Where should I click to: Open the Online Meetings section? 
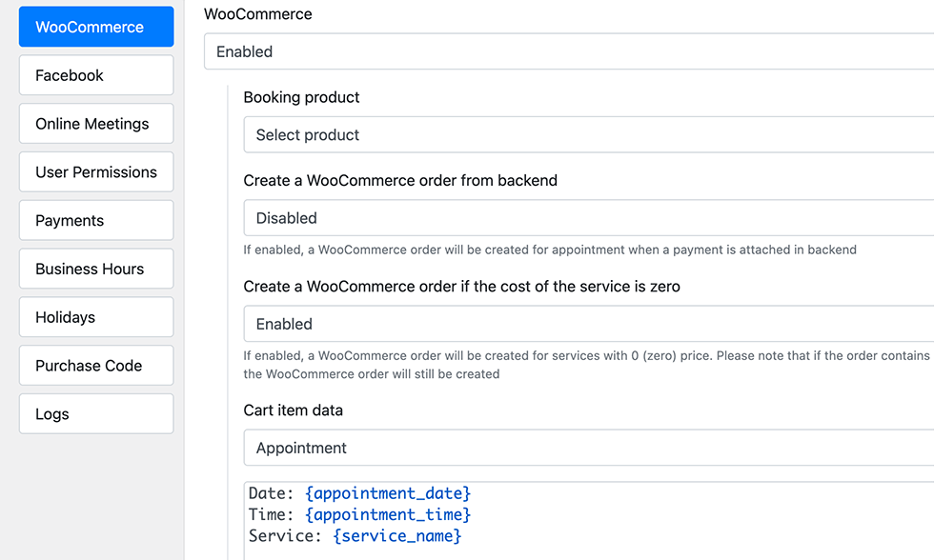[x=95, y=124]
